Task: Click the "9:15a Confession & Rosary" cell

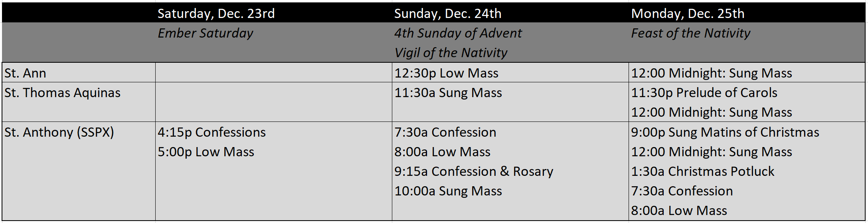Action: coord(474,171)
